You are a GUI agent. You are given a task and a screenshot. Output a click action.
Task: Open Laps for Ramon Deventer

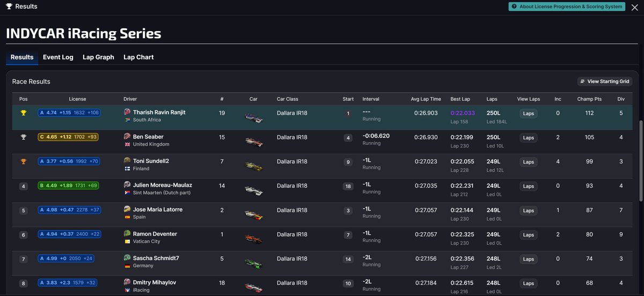(x=529, y=235)
